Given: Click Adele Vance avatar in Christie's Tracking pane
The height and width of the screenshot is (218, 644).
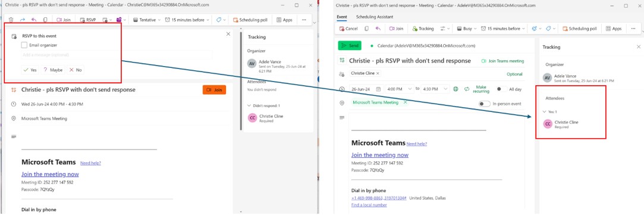Looking at the screenshot, I should click(252, 64).
